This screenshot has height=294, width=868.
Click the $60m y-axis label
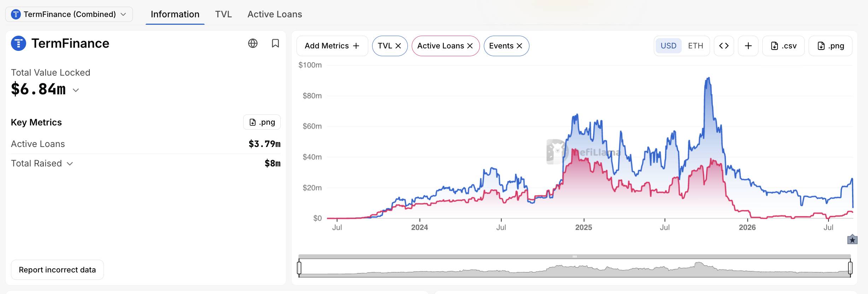click(x=312, y=126)
